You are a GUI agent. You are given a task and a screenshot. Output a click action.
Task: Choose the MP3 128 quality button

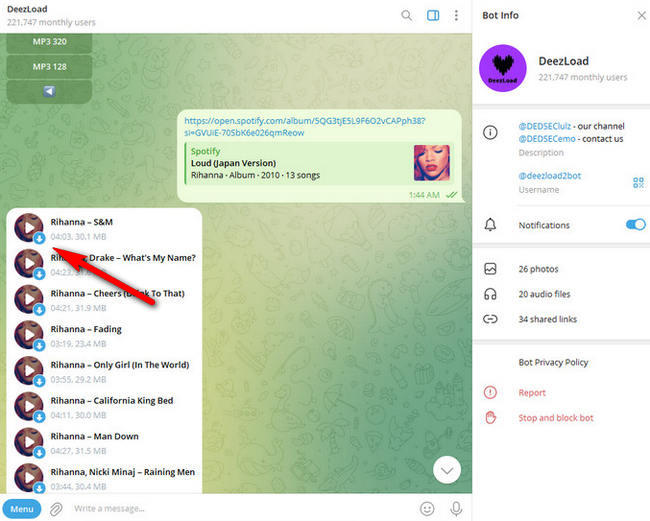pos(49,67)
